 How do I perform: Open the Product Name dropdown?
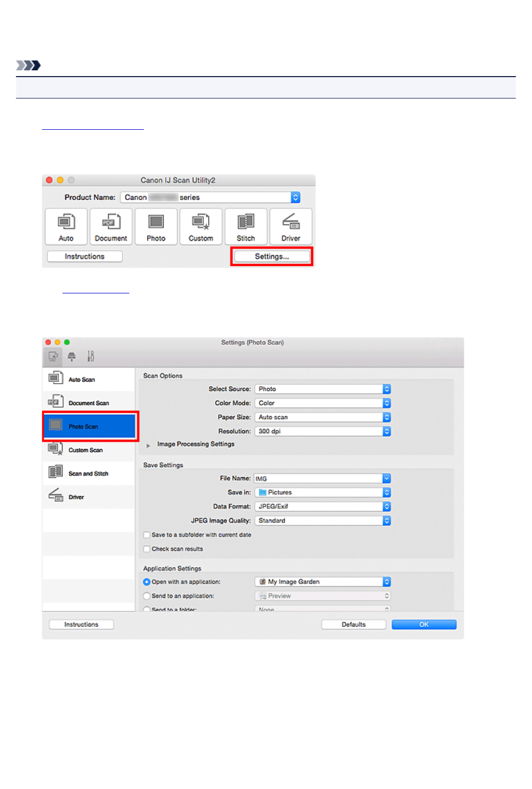click(210, 198)
